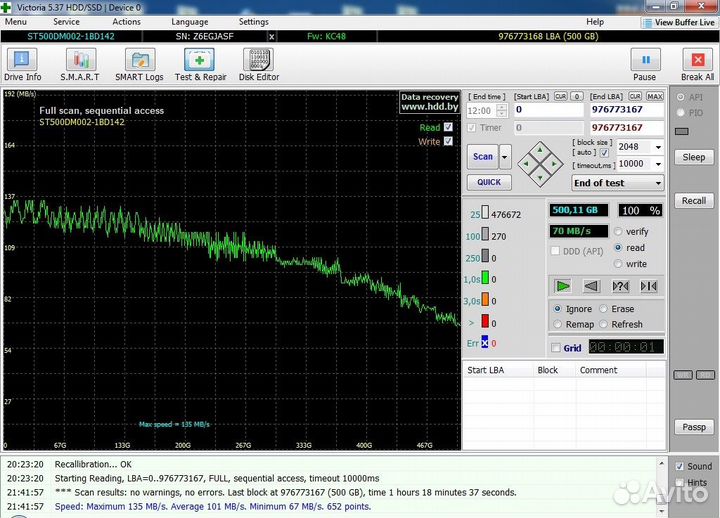Viewport: 720px width, 518px height.
Task: Open the Language menu
Action: [x=190, y=21]
